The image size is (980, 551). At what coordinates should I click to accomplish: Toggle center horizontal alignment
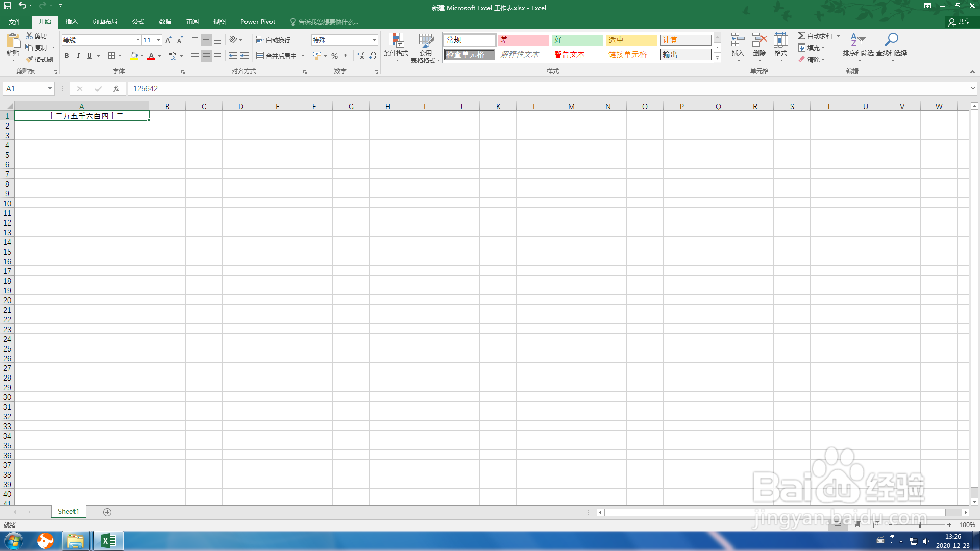pyautogui.click(x=206, y=56)
